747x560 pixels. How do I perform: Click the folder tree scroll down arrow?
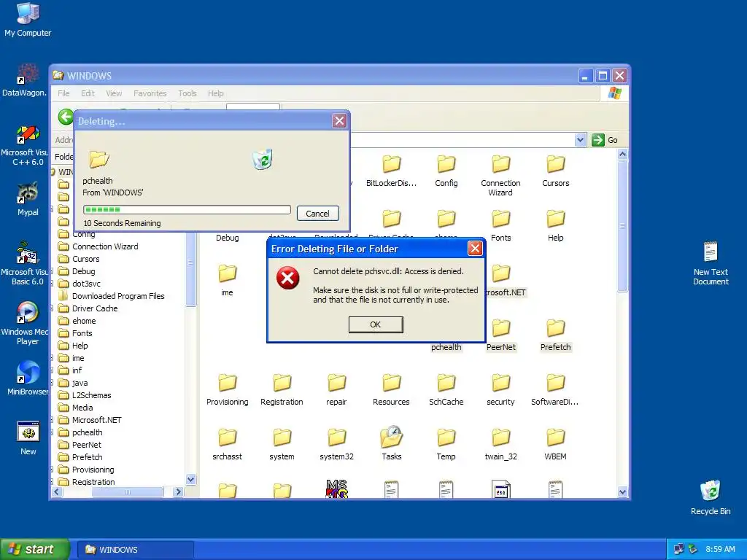pos(190,480)
